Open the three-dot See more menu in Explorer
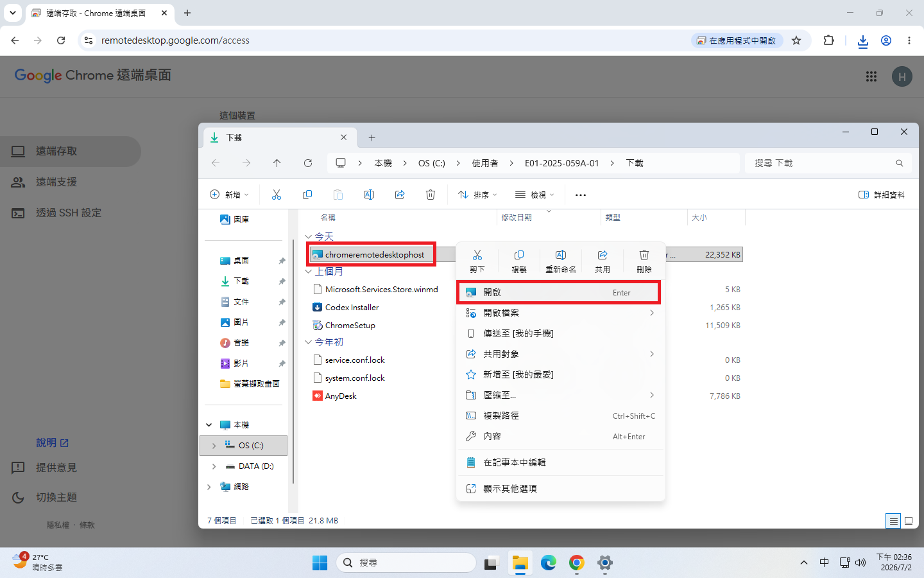Screen dimensions: 924x578 [581, 195]
